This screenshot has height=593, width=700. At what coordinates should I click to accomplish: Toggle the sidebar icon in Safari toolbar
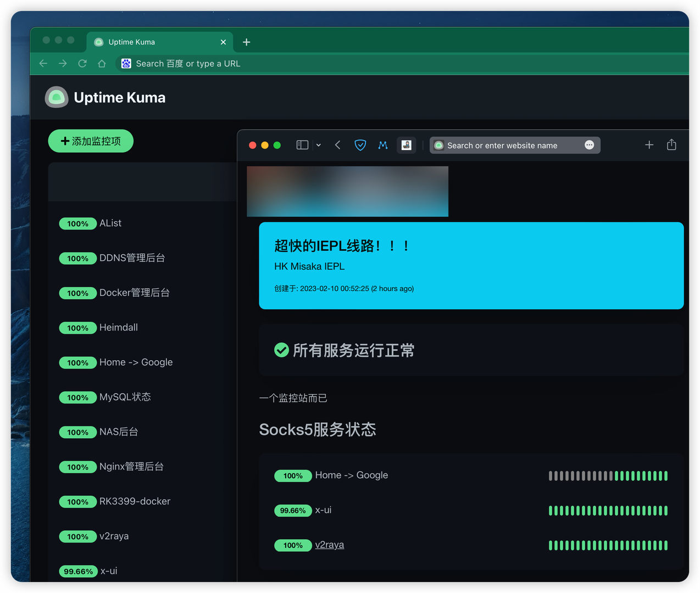(x=302, y=144)
